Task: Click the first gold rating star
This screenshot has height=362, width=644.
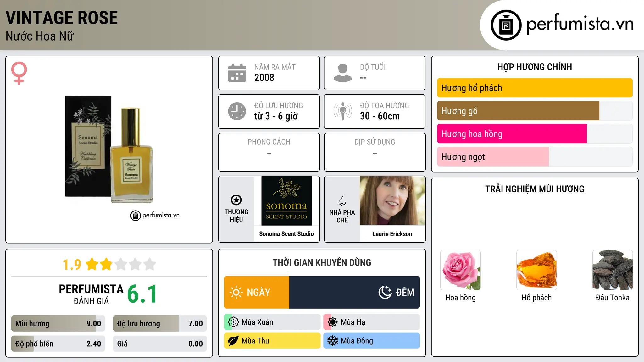Action: coord(92,264)
